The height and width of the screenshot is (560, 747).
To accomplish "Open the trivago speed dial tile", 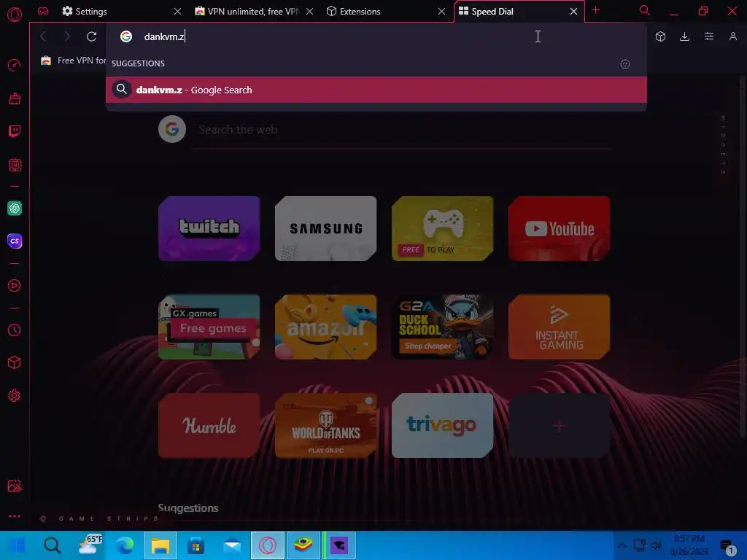I will click(x=443, y=425).
